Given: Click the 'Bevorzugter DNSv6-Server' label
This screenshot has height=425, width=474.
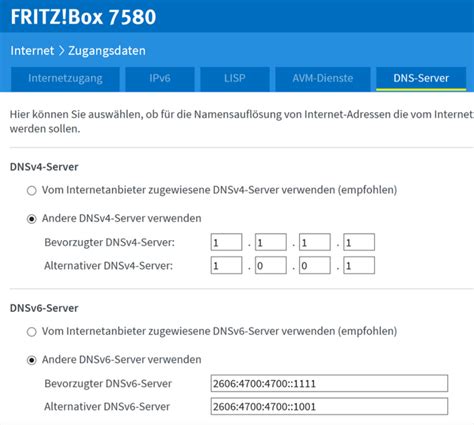Looking at the screenshot, I should (x=108, y=384).
